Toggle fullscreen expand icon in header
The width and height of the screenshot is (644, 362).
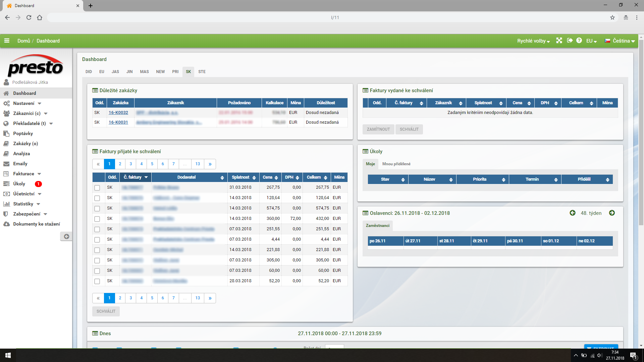click(559, 41)
